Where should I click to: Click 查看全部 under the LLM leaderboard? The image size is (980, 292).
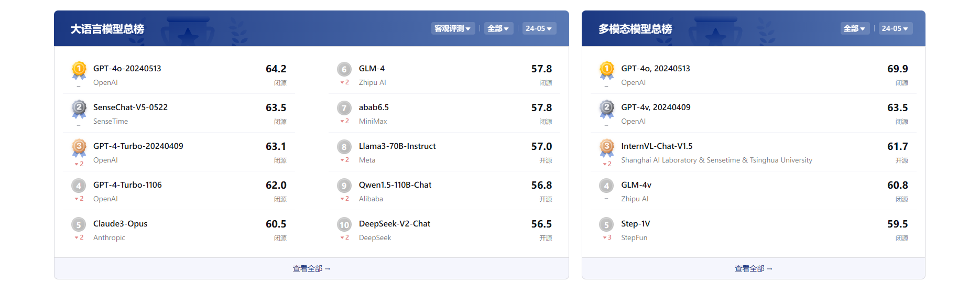coord(311,268)
